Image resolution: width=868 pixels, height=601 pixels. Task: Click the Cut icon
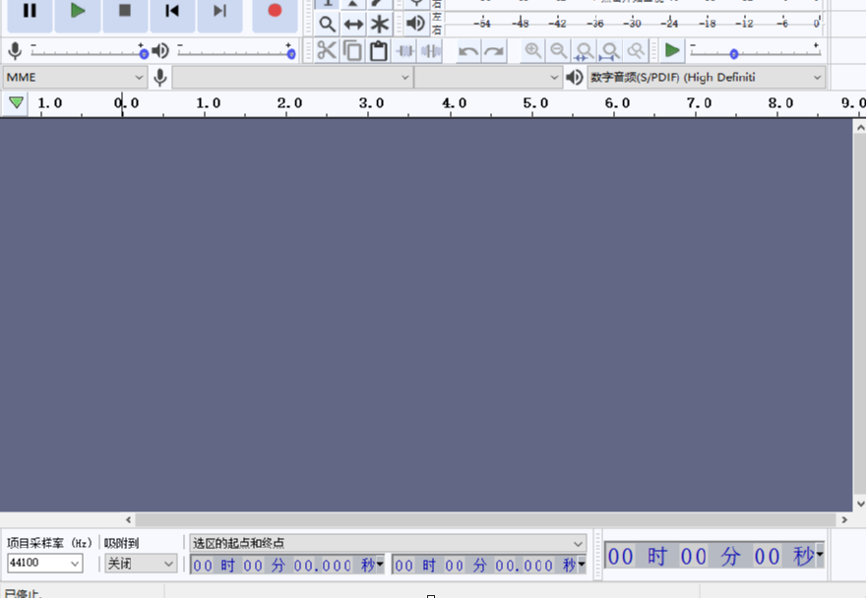tap(328, 50)
